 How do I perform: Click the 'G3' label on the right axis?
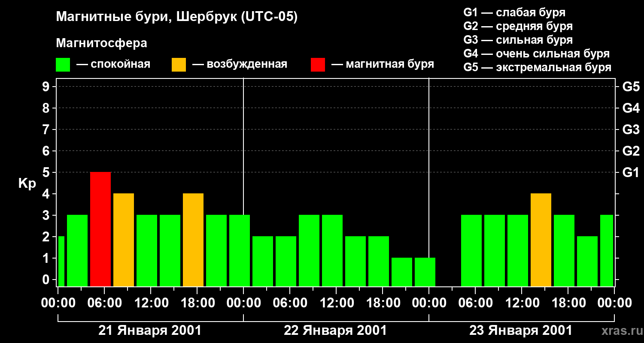coord(631,129)
